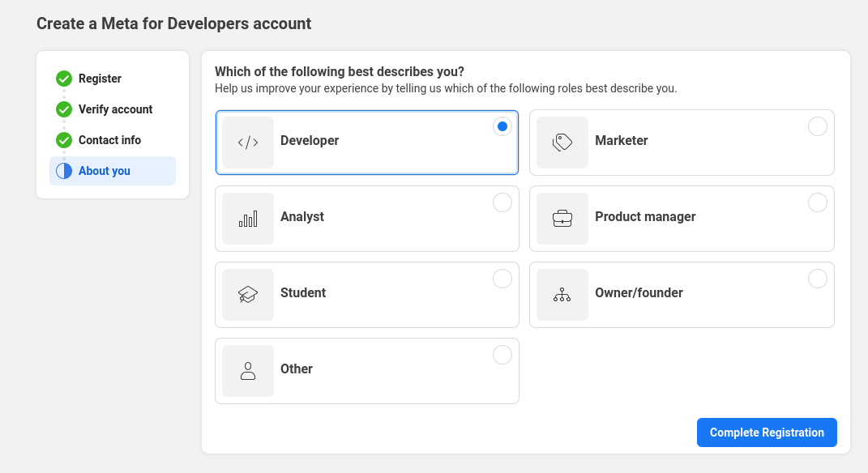Viewport: 868px width, 473px height.
Task: Go to the About you step
Action: [105, 171]
